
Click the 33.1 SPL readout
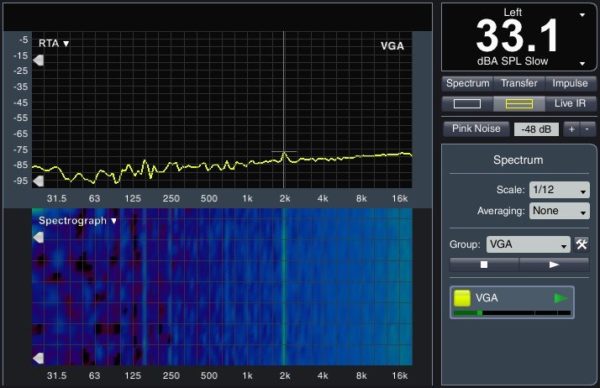pyautogui.click(x=517, y=36)
